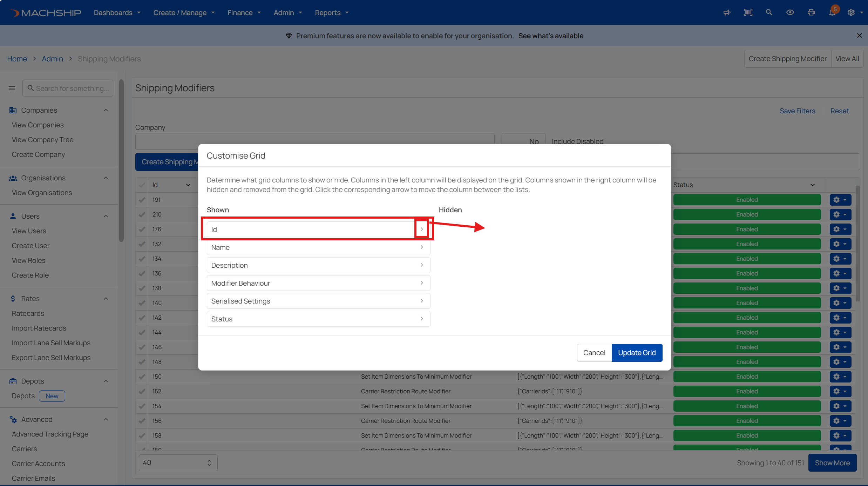Click the Advanced gears icon
Viewport: 868px width, 486px height.
(13, 419)
